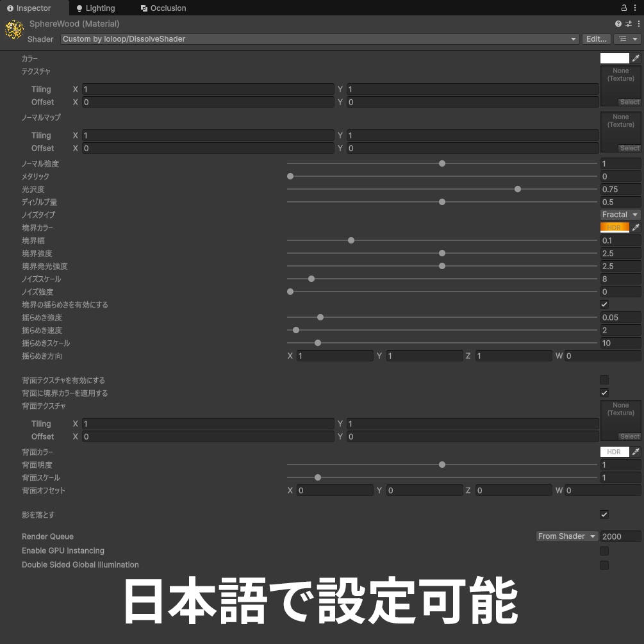
Task: Disable the 影を落とす checkbox
Action: (x=604, y=514)
